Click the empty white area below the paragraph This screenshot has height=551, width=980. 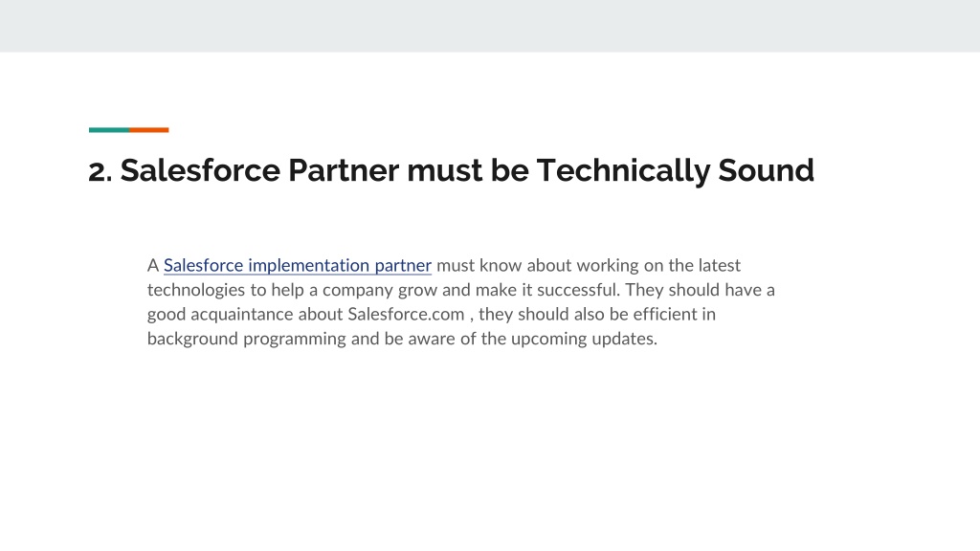pos(490,450)
